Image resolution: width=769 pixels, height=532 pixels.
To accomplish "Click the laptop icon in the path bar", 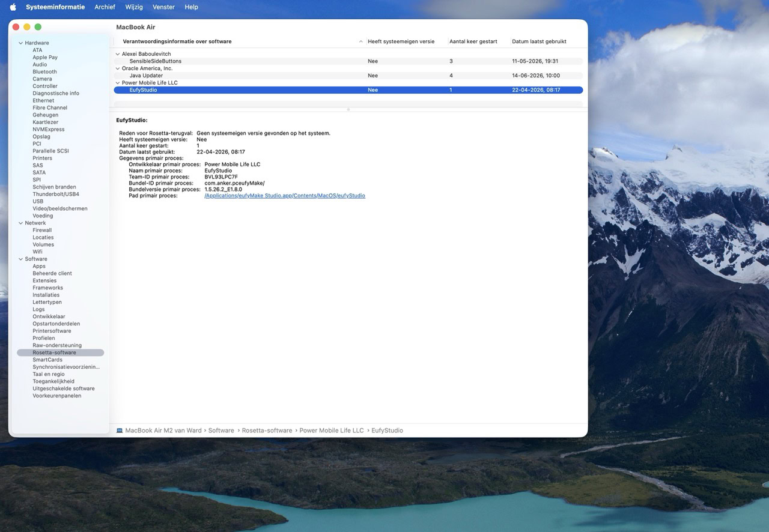I will pyautogui.click(x=120, y=431).
